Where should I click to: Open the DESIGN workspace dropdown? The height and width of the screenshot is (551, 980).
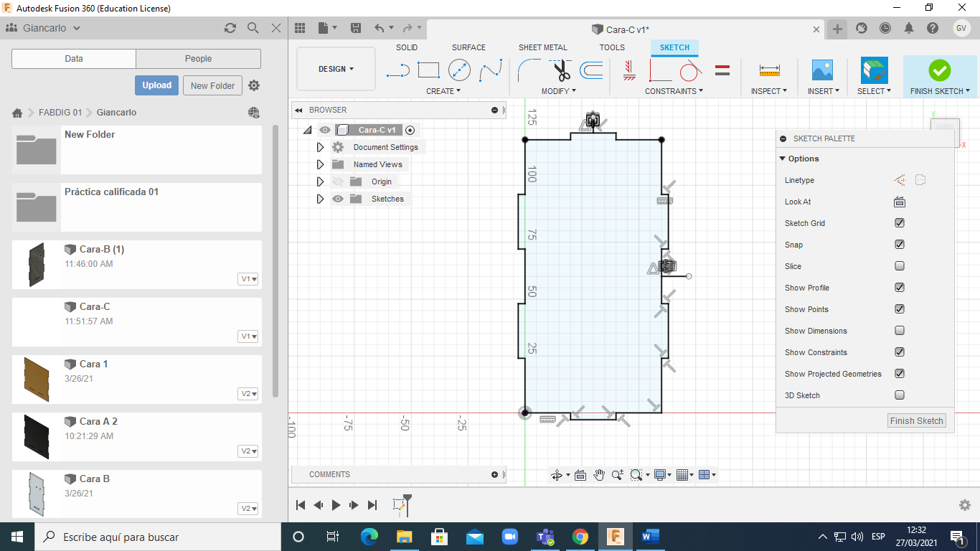click(336, 70)
